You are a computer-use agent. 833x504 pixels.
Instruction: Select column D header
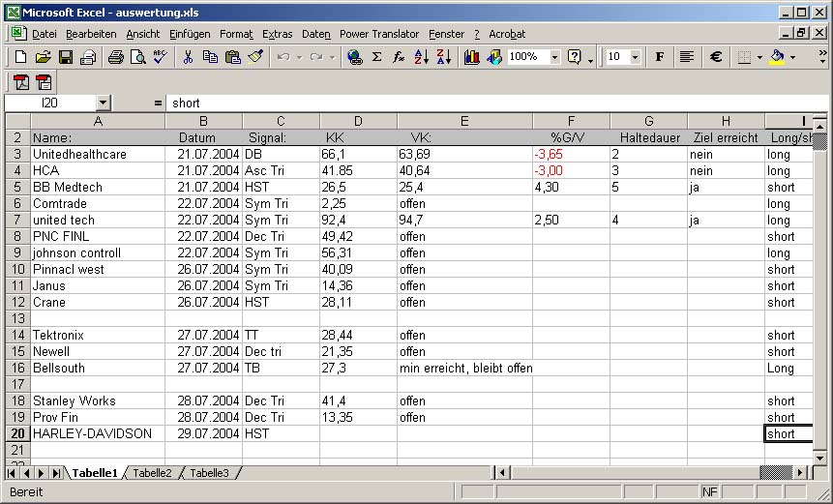[x=358, y=122]
